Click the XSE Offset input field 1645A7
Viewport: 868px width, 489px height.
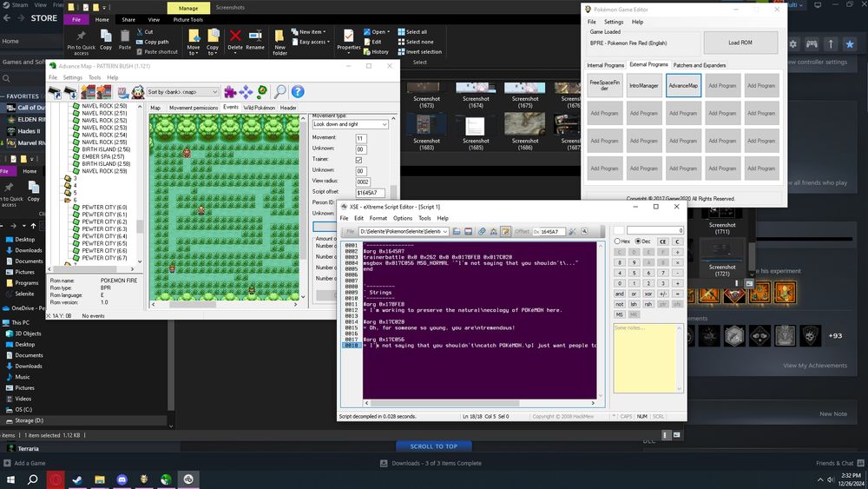[552, 232]
